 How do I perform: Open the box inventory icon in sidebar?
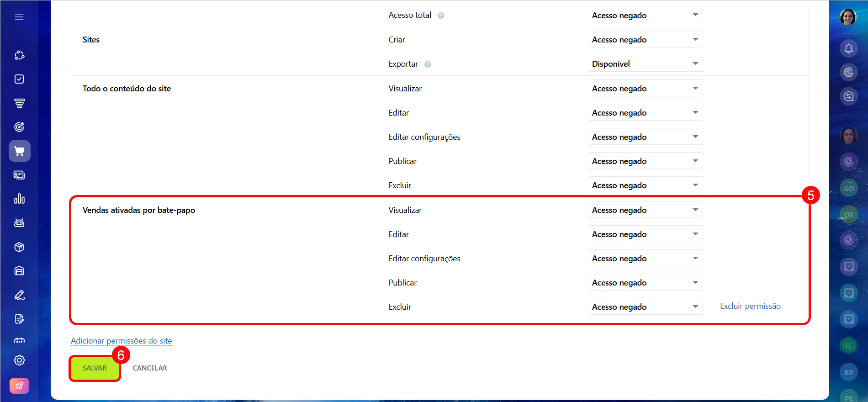[19, 247]
